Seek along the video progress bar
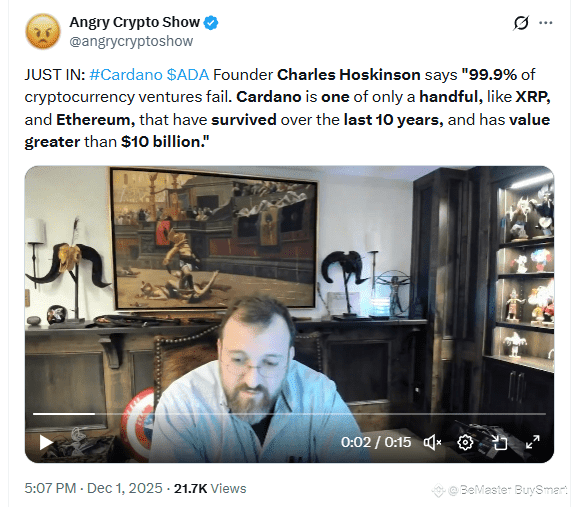Screen dimensions: 575x507 289,414
